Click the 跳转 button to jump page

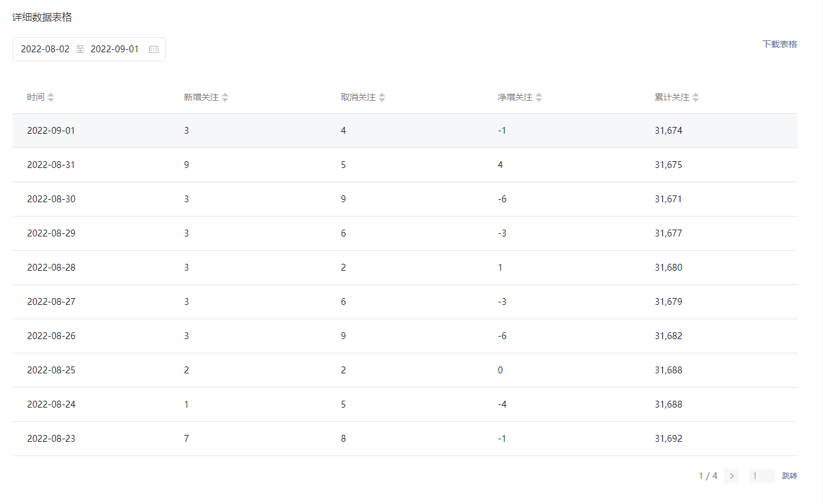[789, 476]
